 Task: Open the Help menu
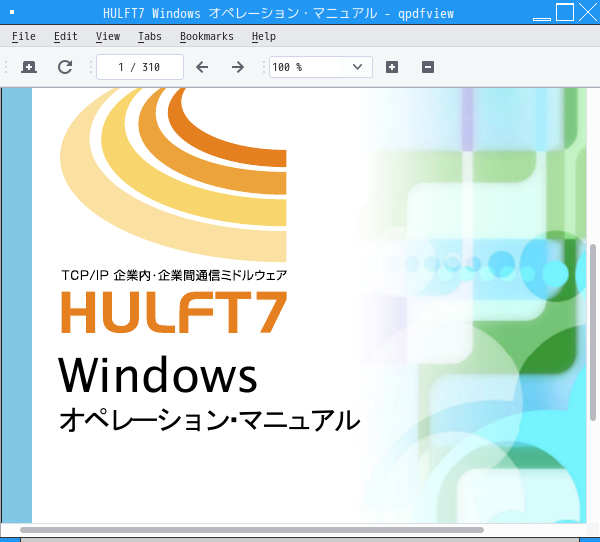click(x=264, y=36)
